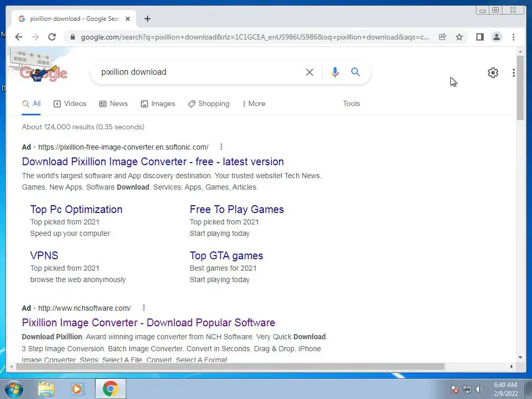This screenshot has height=399, width=532.
Task: Open the volume speaker tray icon
Action: click(480, 389)
